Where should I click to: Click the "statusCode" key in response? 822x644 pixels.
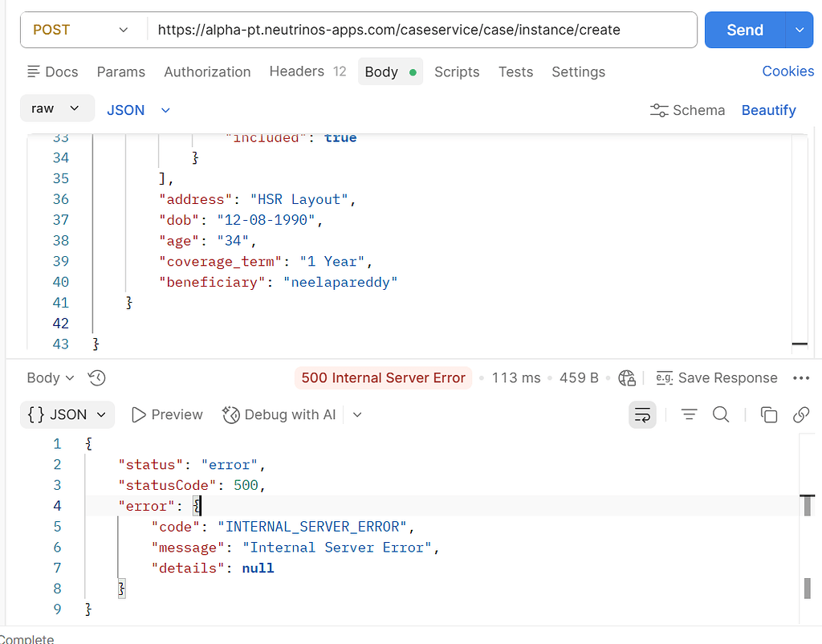click(x=167, y=485)
